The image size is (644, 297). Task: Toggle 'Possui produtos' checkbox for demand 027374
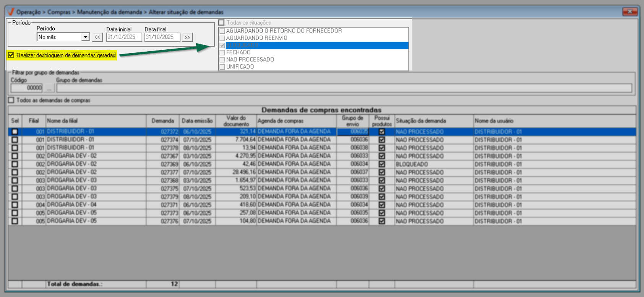tap(382, 140)
